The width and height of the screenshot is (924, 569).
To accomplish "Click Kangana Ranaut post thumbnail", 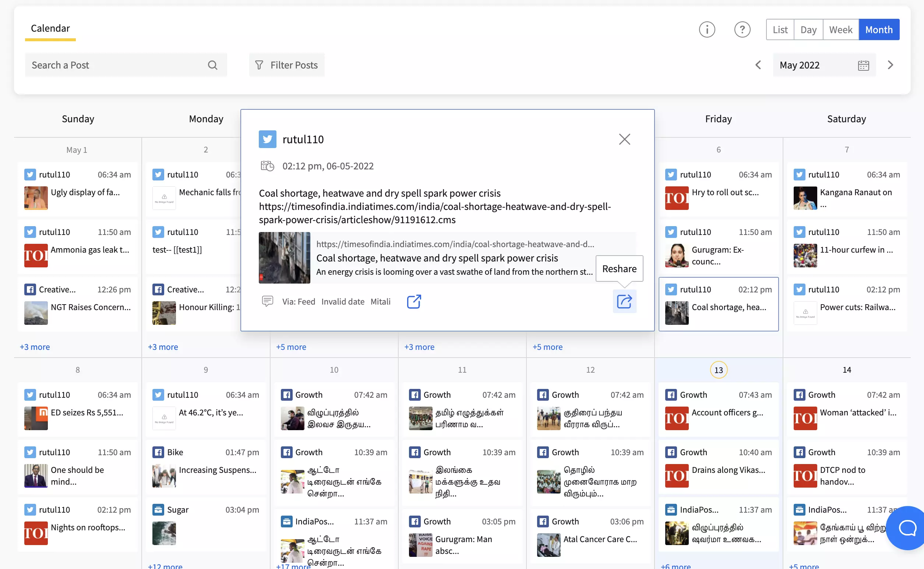I will 805,198.
